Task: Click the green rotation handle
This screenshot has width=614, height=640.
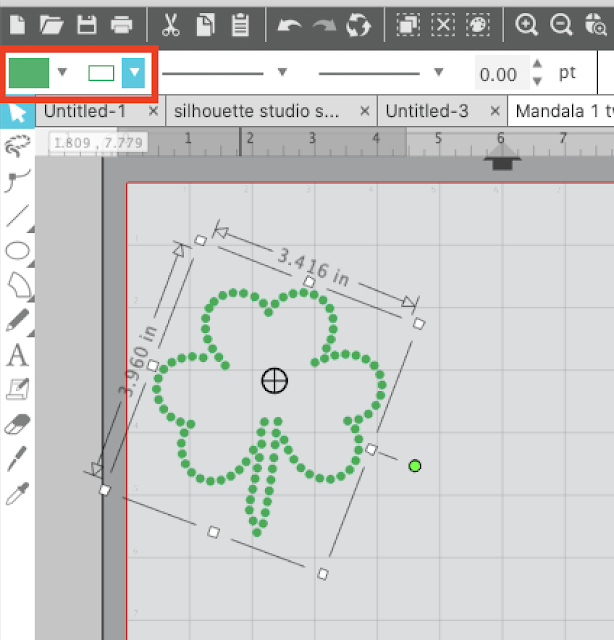Action: click(x=415, y=466)
